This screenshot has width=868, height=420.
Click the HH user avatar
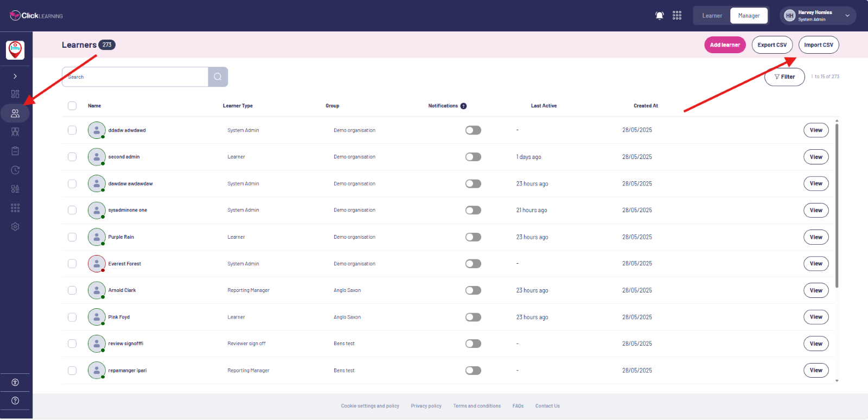pos(789,16)
